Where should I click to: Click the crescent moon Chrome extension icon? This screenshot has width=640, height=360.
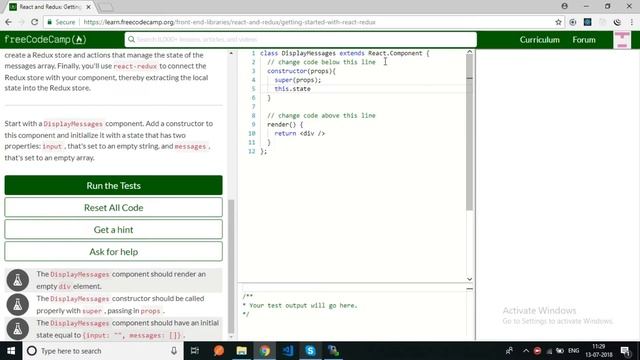pyautogui.click(x=617, y=22)
